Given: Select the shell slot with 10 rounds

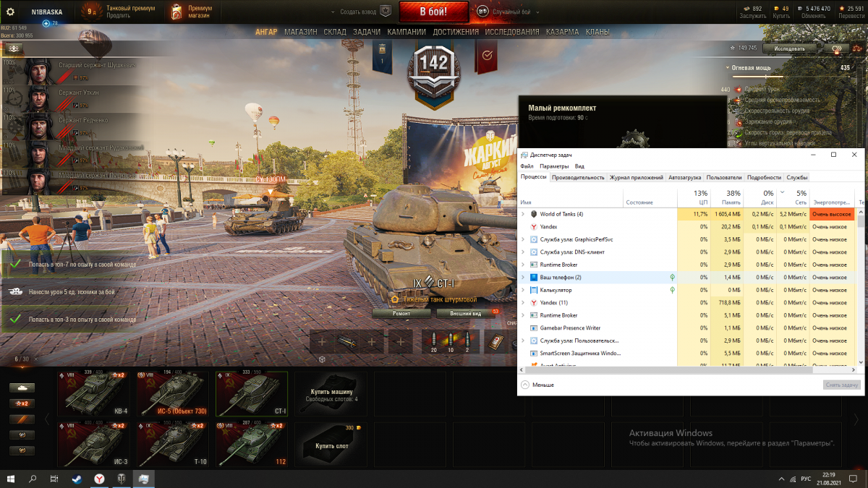Looking at the screenshot, I should (451, 341).
